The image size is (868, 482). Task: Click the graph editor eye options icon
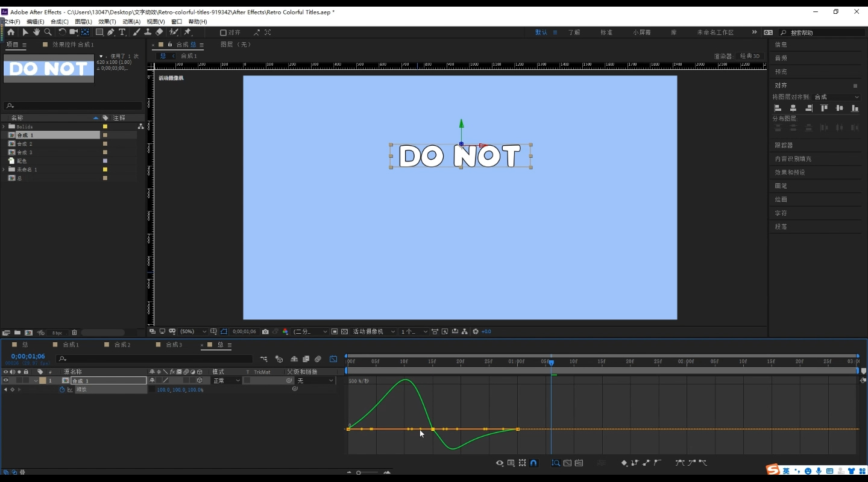pos(500,463)
